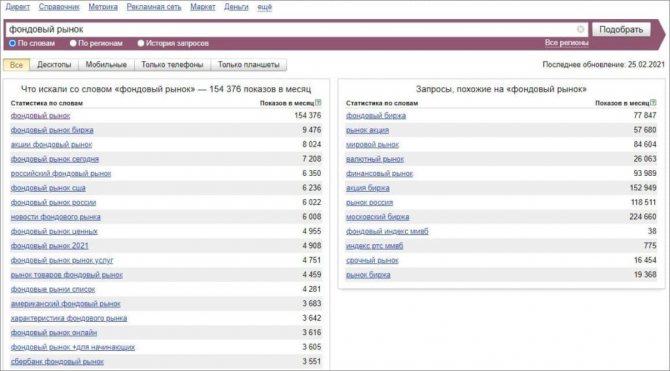The image size is (670, 371).
Task: Switch to the Мобильные tab
Action: 106,65
